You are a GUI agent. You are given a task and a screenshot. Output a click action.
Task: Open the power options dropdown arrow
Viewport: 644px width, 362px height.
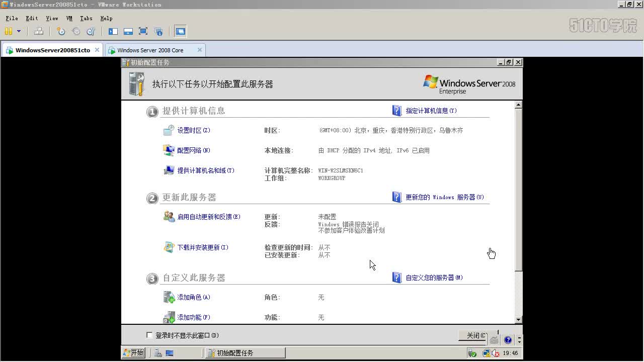click(x=19, y=31)
